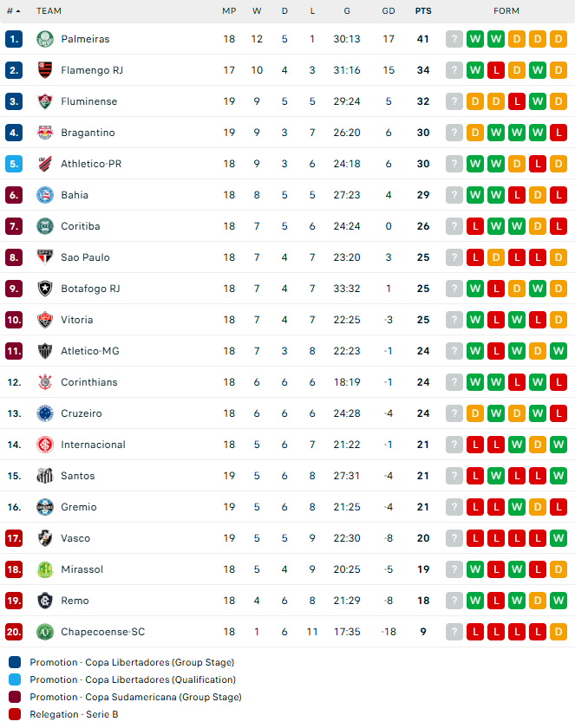Open the Atletico-MG team name link
Screen dimensions: 575x728
coord(90,351)
